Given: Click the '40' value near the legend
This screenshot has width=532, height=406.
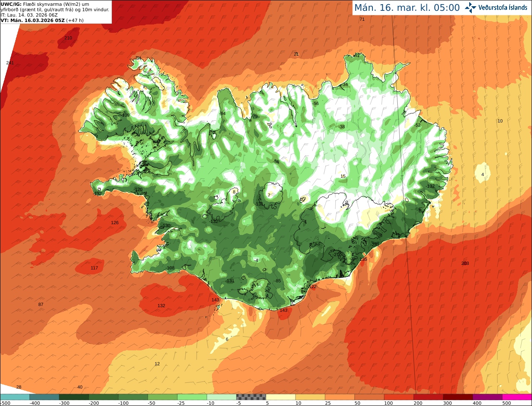Looking at the screenshot, I should click(80, 387).
